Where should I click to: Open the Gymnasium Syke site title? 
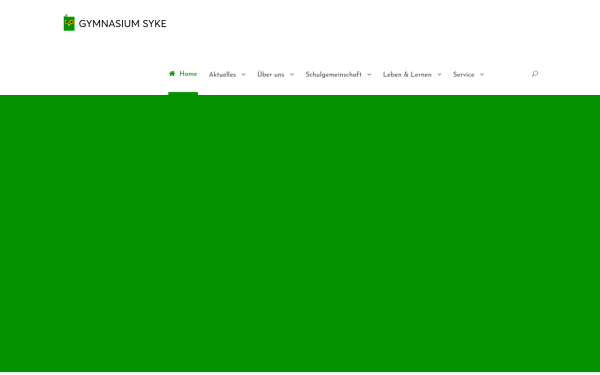122,24
